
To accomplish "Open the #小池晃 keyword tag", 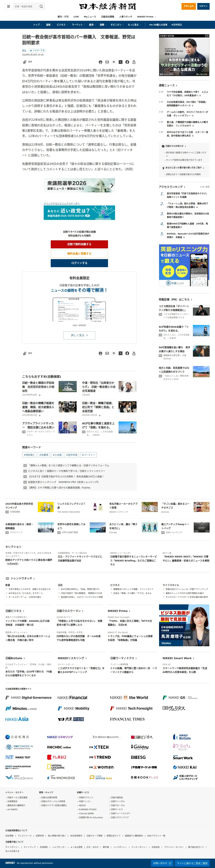I will 57,455.
